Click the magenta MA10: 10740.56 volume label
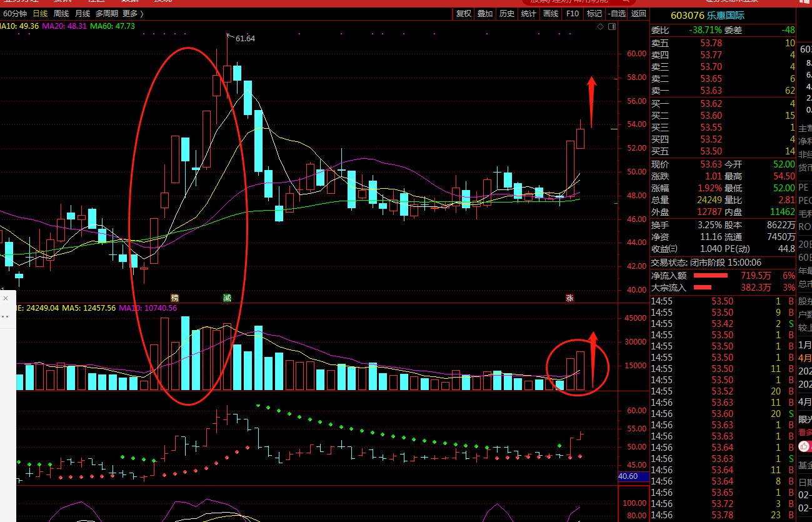812x522 pixels. [x=148, y=308]
